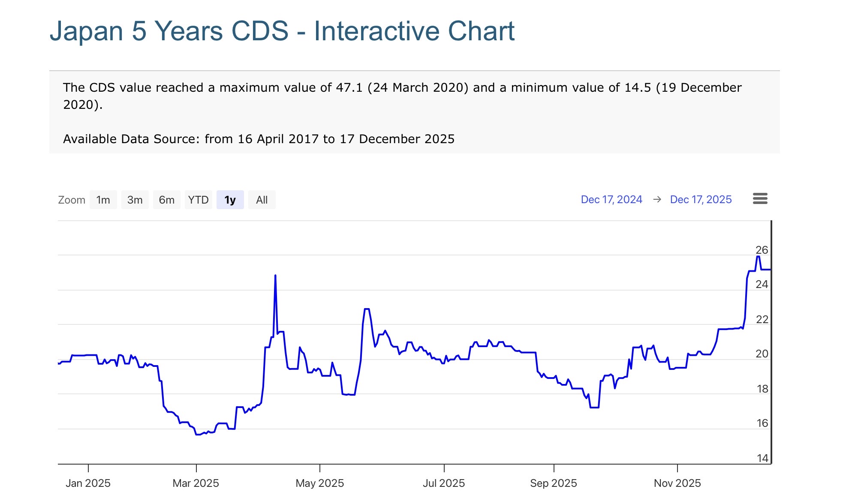Show All available data range
This screenshot has height=504, width=849.
(x=262, y=200)
